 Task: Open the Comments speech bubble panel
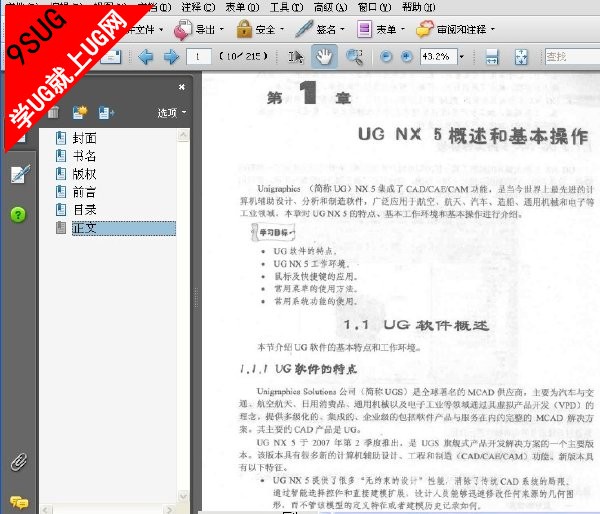pyautogui.click(x=19, y=502)
